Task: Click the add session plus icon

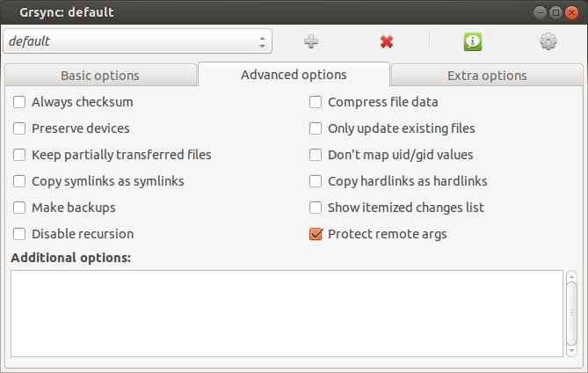Action: (310, 41)
